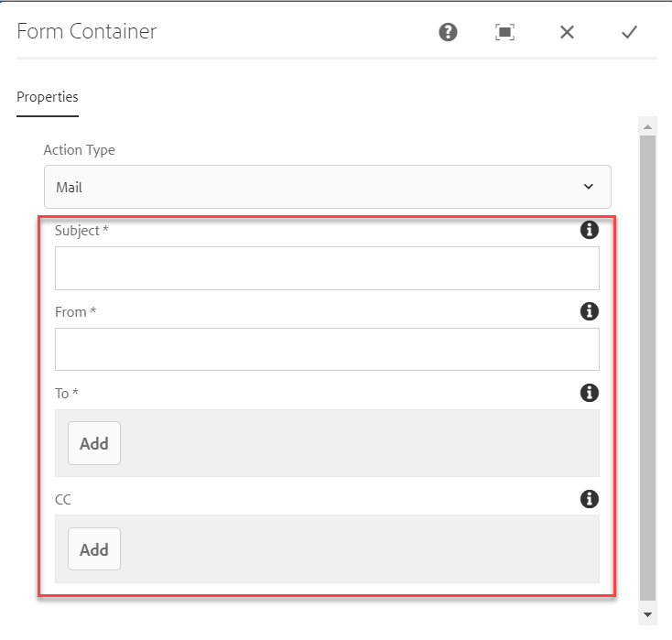Click the scrollbar up arrow
672x640 pixels.
(647, 126)
